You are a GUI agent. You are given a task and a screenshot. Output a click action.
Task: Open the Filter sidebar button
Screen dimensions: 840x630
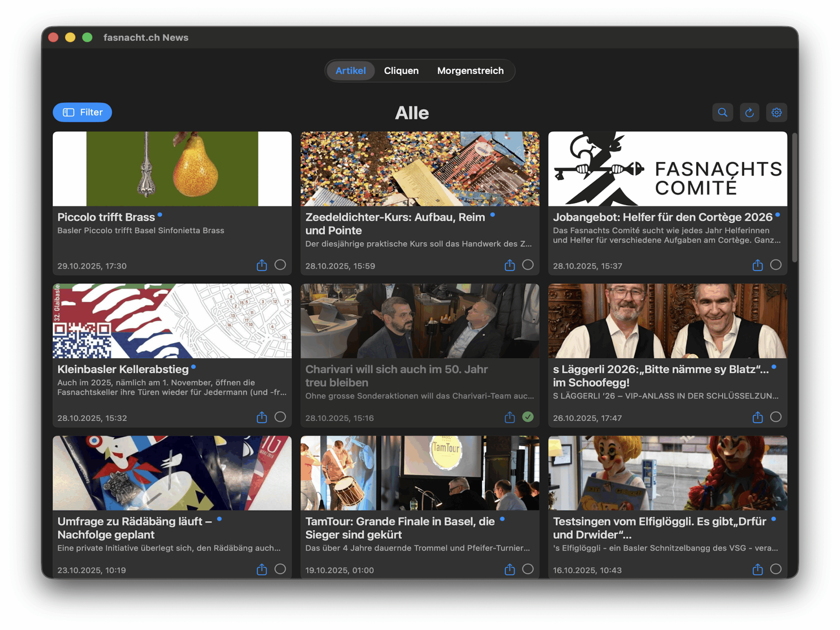coord(82,113)
